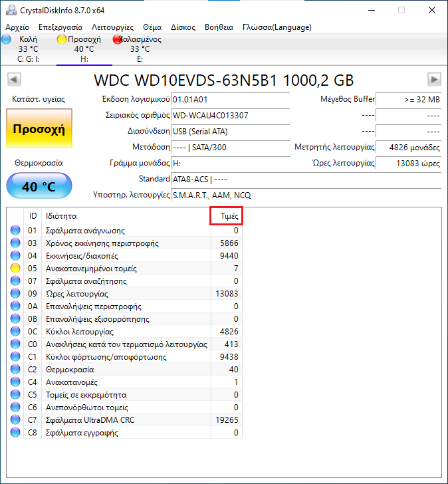
Task: Click status icon of row C0
Action: (x=15, y=344)
